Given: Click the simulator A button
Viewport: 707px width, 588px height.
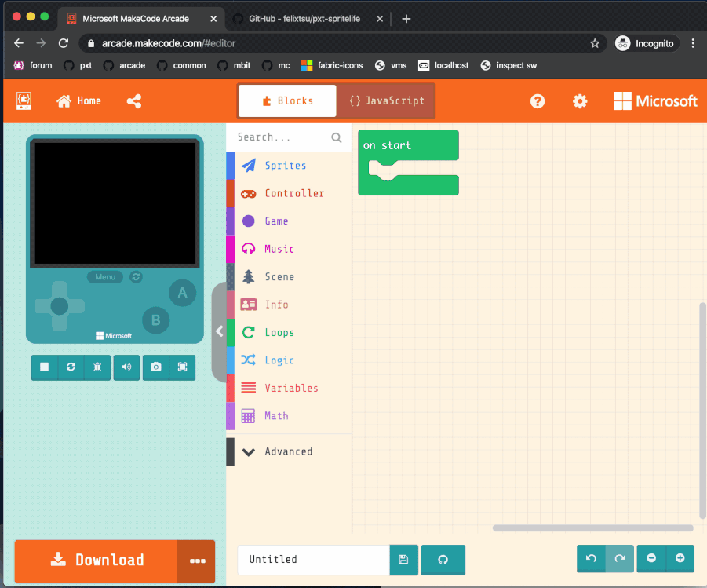Looking at the screenshot, I should point(183,293).
